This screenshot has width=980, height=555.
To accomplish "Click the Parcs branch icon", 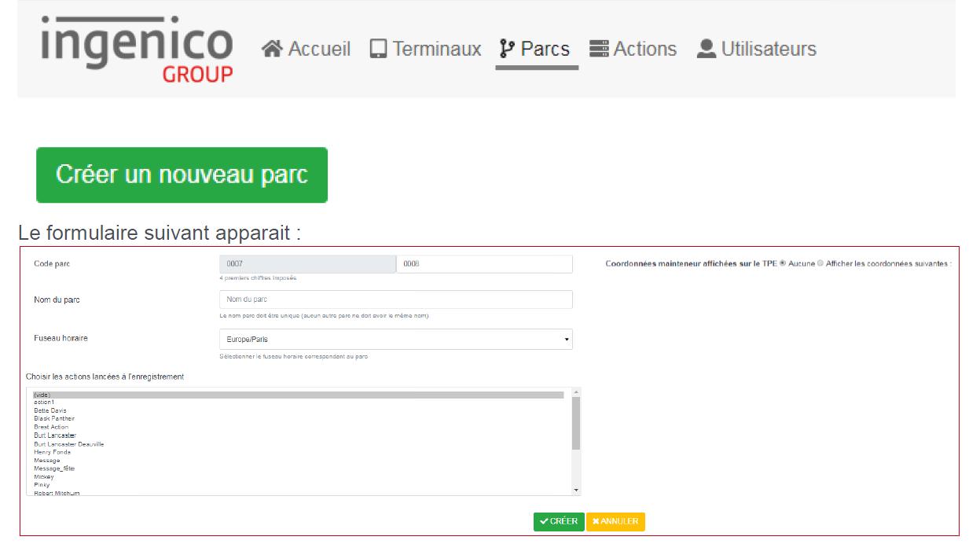I will click(x=507, y=50).
